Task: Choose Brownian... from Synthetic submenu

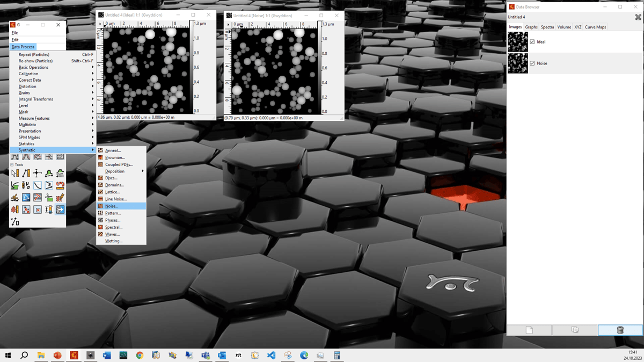Action: click(121, 157)
